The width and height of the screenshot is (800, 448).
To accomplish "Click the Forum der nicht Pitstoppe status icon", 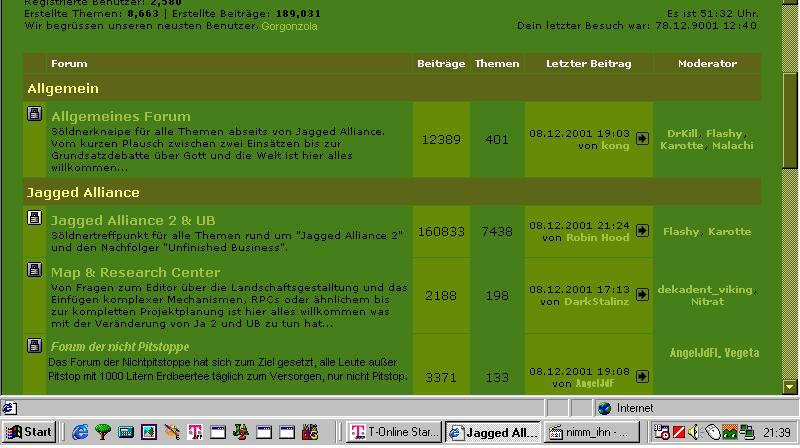I will [x=34, y=345].
